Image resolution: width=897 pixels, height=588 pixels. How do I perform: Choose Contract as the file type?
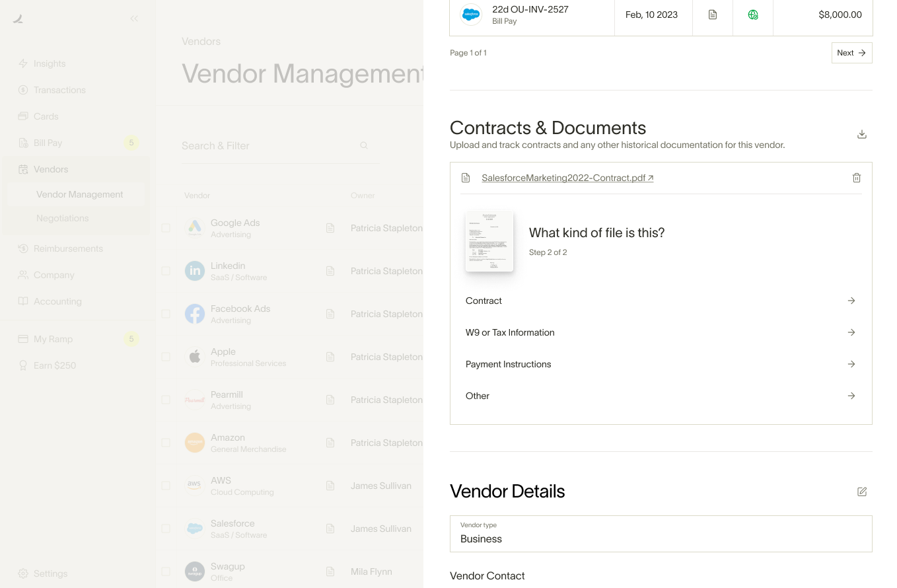[661, 301]
